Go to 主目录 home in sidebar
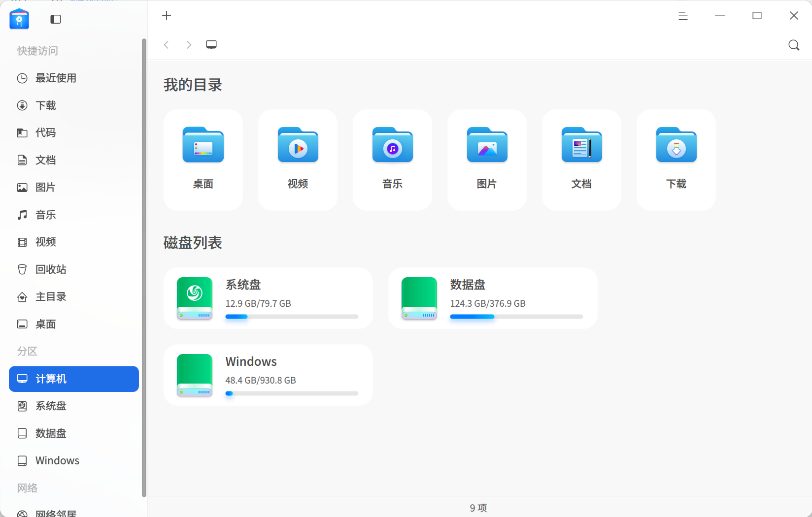Screen dimensions: 812x517 [x=74, y=296]
